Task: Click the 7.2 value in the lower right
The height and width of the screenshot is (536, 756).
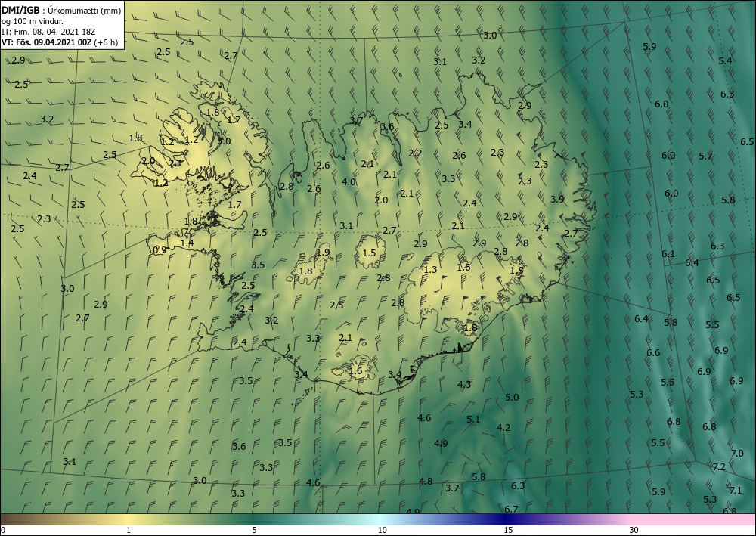Action: click(x=719, y=467)
